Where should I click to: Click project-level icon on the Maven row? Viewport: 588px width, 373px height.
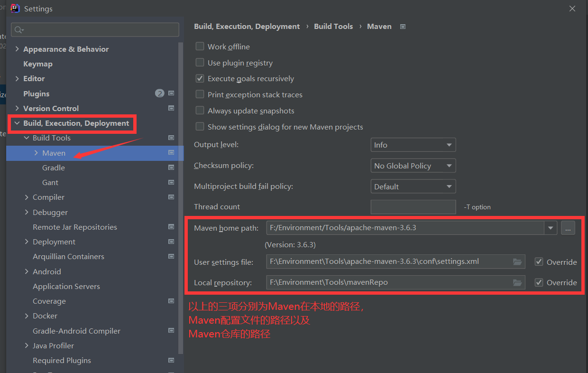coord(171,153)
